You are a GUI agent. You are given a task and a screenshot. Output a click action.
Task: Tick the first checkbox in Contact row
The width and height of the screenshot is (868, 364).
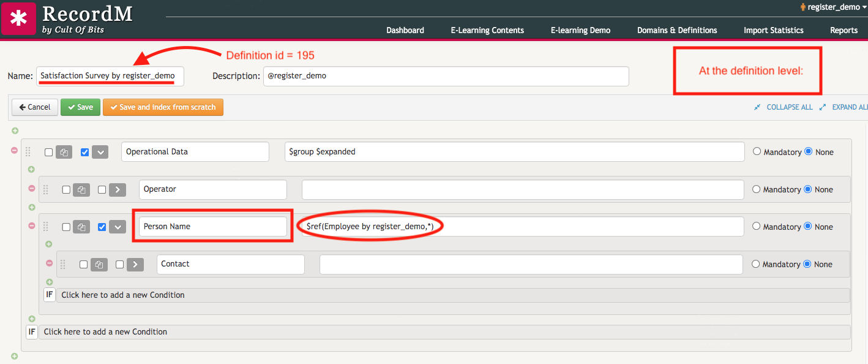[84, 265]
